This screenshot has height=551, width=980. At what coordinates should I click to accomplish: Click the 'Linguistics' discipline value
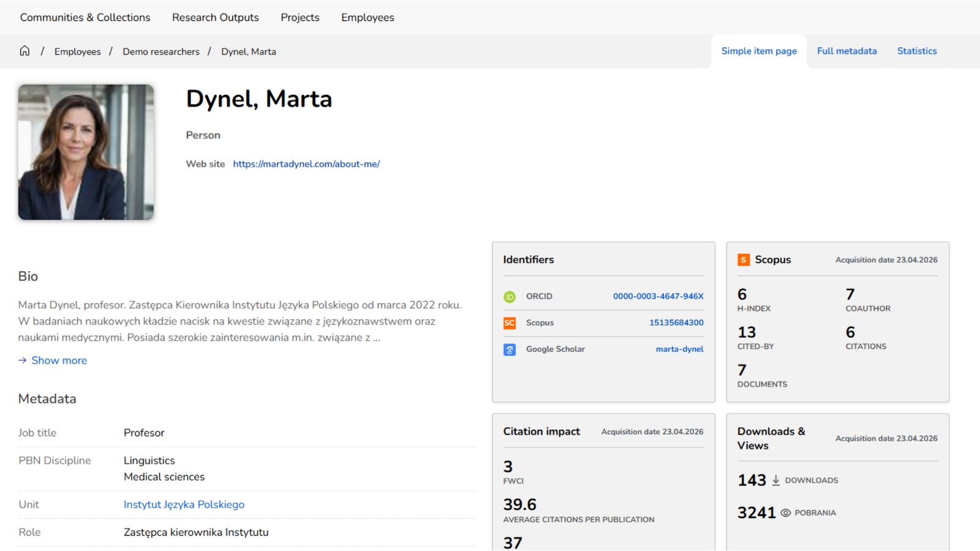coord(149,460)
